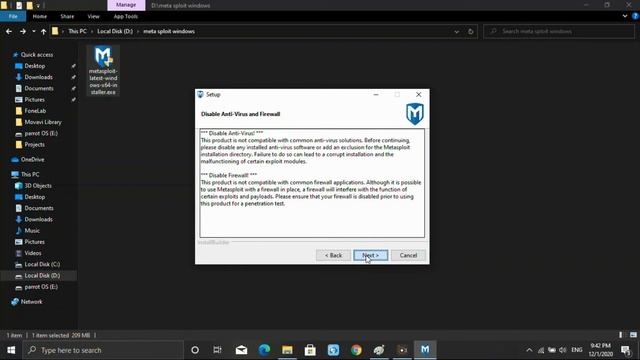Screen dimensions: 640x360
Task: Click Local Disk (D:) breadcrumb
Action: (x=115, y=31)
